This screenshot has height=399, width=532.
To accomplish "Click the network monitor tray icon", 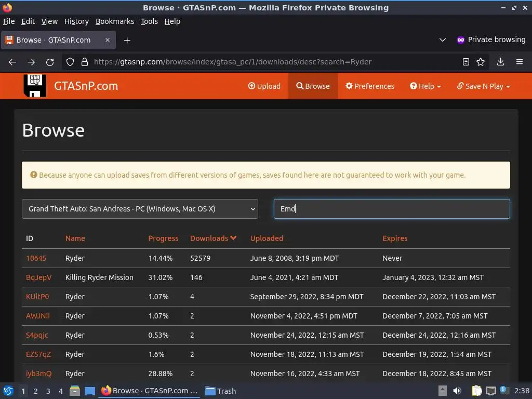I will click(490, 391).
